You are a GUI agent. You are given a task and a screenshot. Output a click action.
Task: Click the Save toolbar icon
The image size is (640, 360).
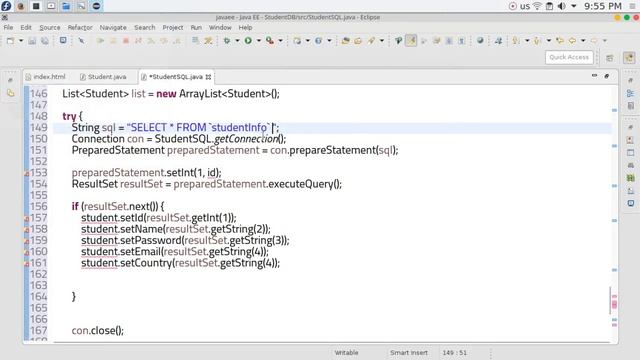tap(32, 40)
